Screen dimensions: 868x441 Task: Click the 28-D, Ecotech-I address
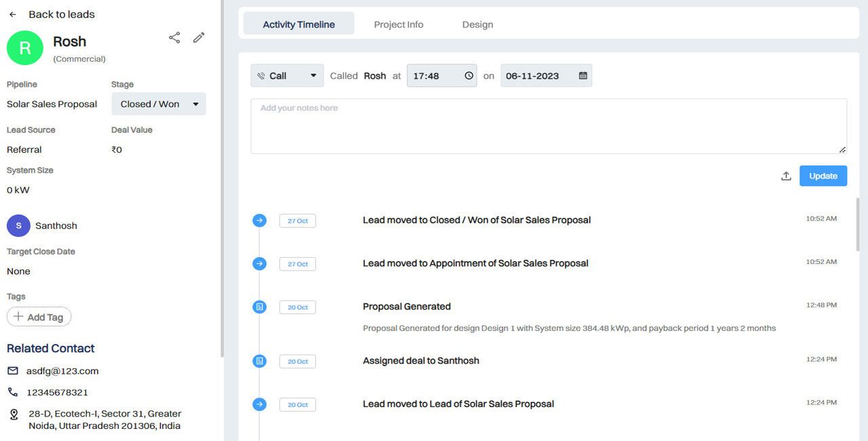(104, 420)
